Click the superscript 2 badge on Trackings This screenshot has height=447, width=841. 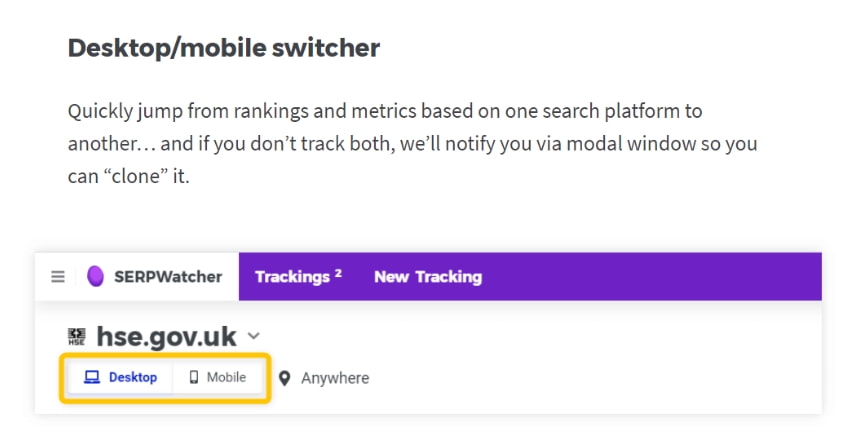[338, 272]
